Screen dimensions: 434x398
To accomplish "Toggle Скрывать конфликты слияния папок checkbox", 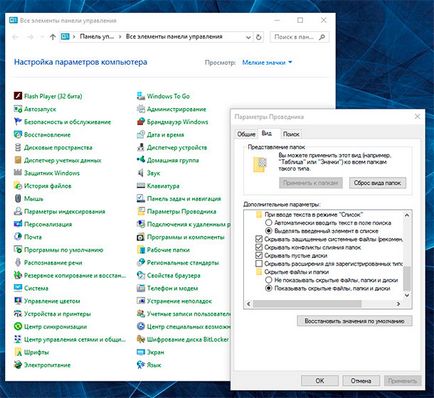I will (x=259, y=247).
